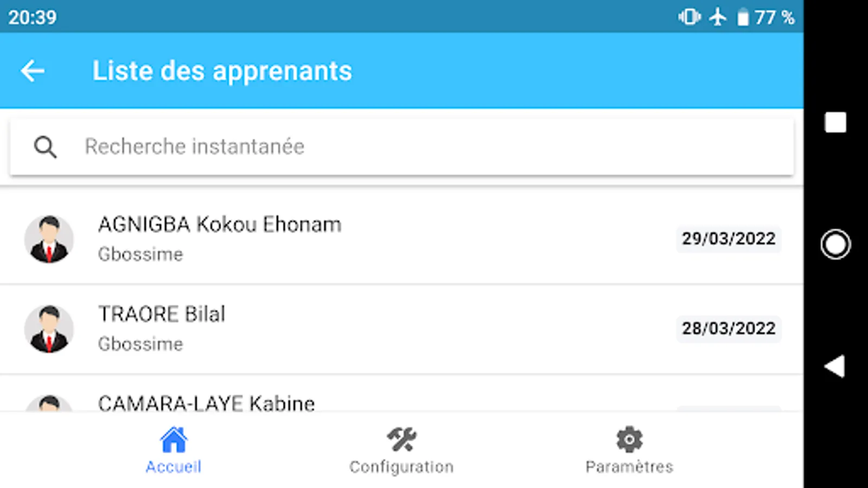
Task: Switch to the Accueil tab label
Action: 174,467
